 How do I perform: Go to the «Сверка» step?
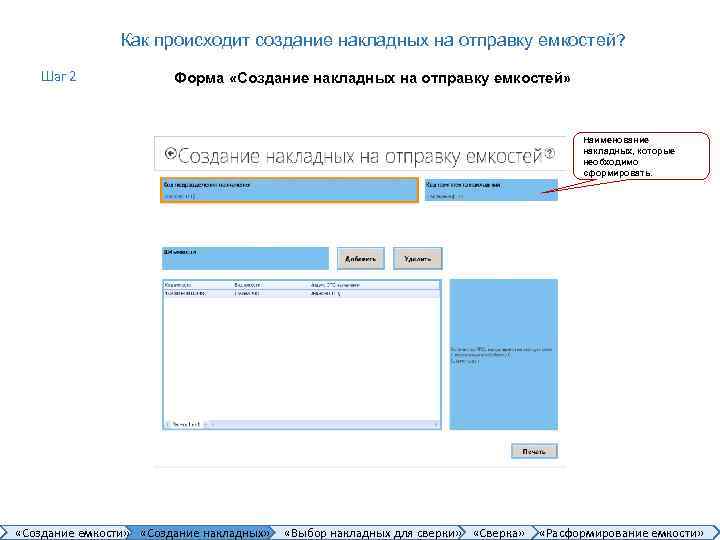pyautogui.click(x=499, y=533)
